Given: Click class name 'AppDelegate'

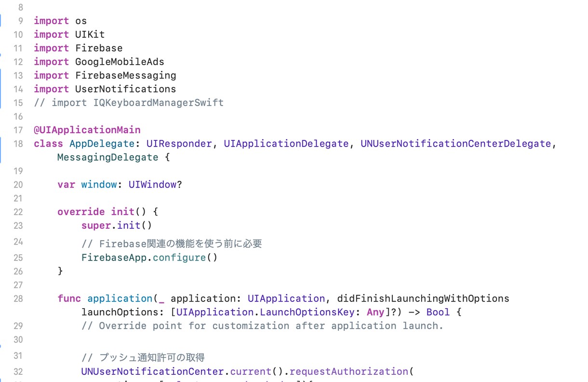Looking at the screenshot, I should tap(102, 143).
